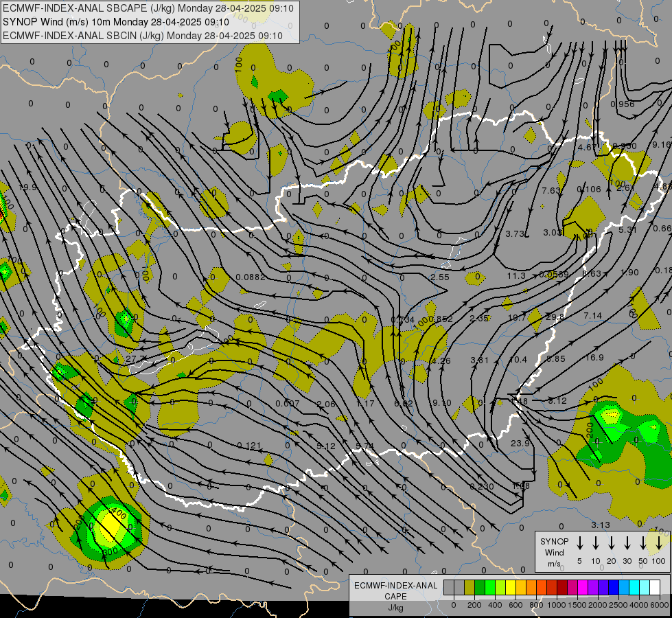
Task: Click the map value 5.12
Action: coord(326,446)
